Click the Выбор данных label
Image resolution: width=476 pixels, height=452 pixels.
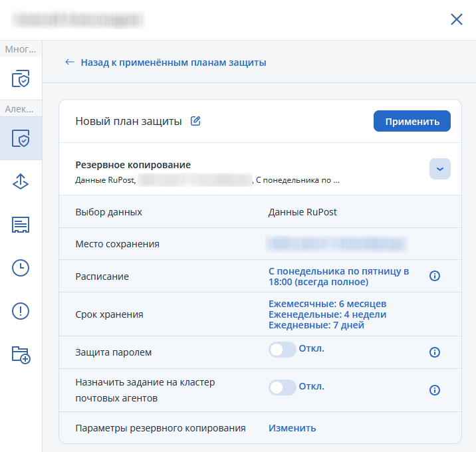point(108,212)
